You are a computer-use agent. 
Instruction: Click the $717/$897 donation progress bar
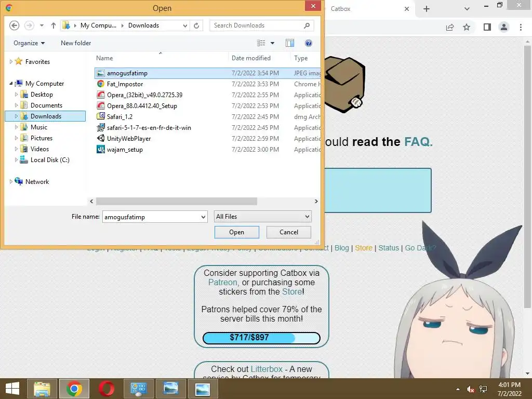(261, 338)
